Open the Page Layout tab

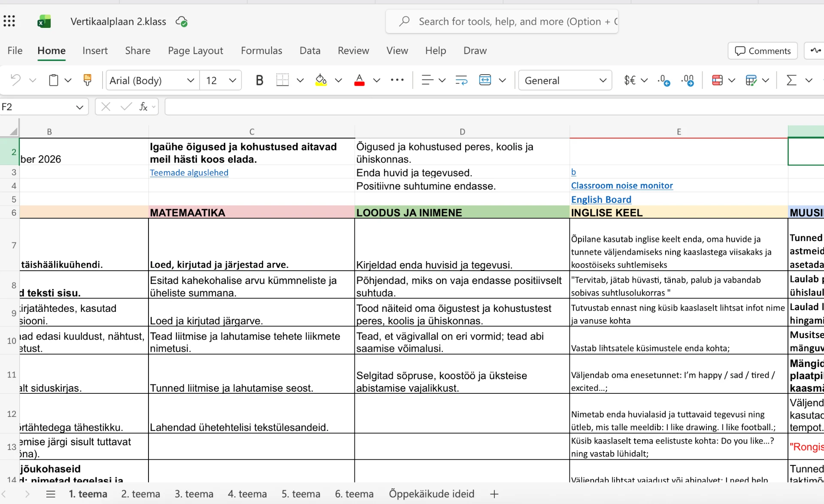coord(195,51)
